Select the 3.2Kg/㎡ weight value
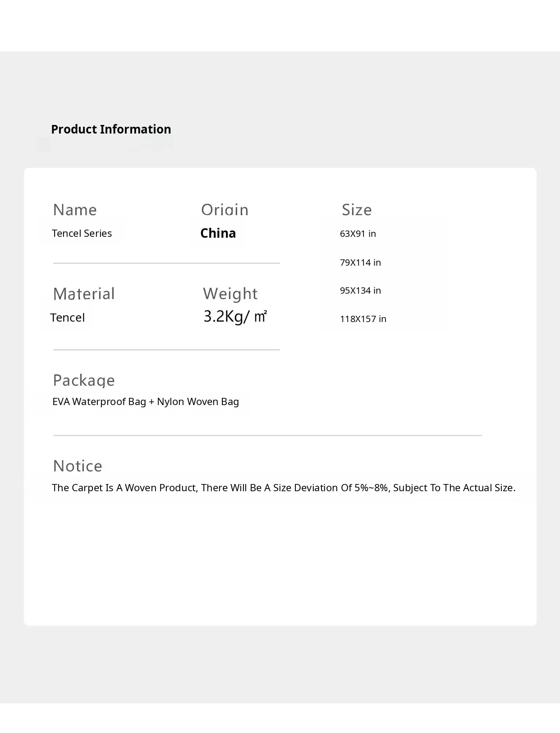The height and width of the screenshot is (733, 560). (235, 317)
